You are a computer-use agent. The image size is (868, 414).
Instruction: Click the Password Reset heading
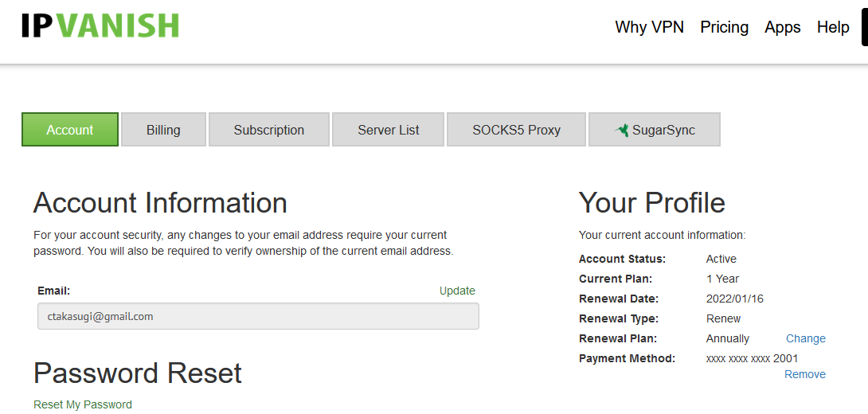click(x=137, y=373)
